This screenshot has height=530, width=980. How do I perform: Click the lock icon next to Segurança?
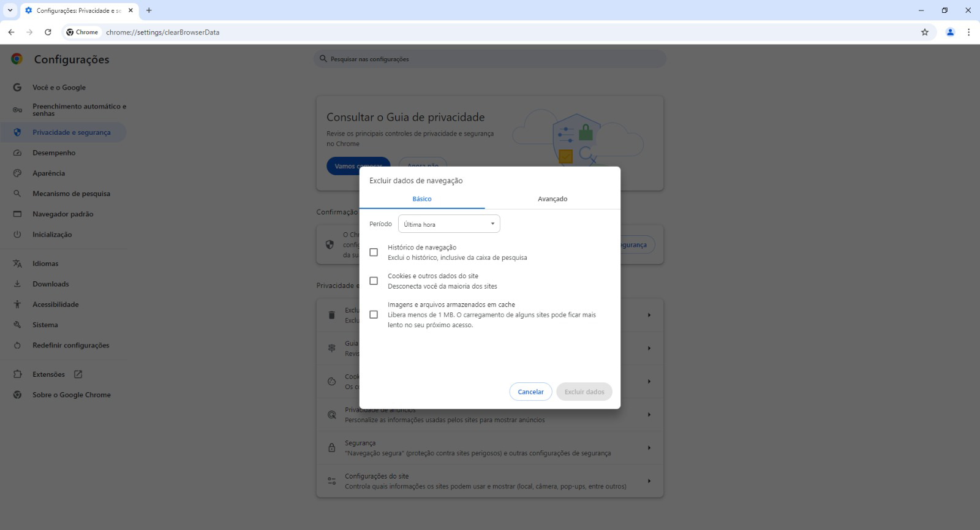pos(331,448)
